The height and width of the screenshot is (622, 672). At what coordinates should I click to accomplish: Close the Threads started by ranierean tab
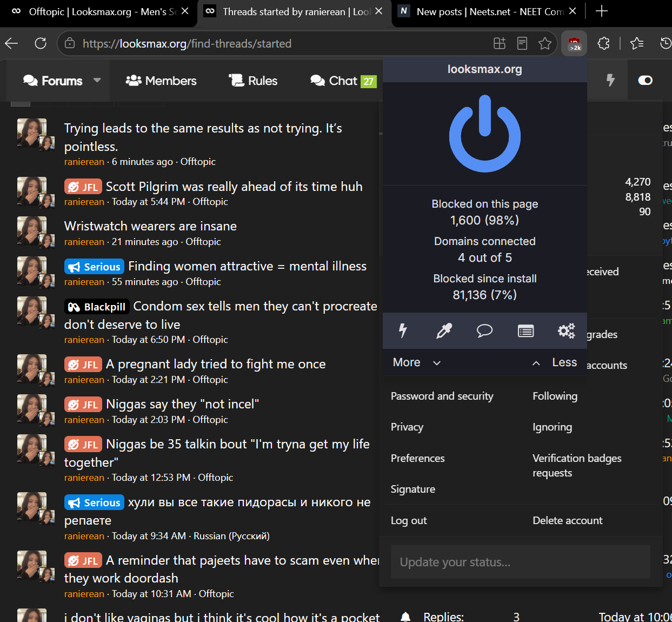coord(379,11)
